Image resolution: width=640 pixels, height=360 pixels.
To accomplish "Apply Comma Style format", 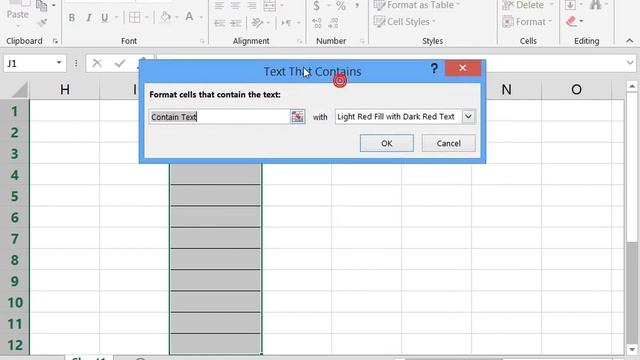I will point(357,6).
